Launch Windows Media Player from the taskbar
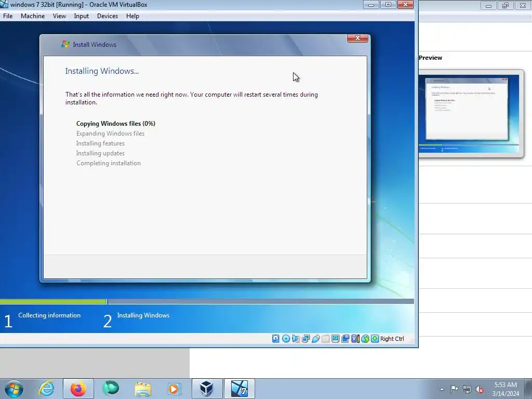The height and width of the screenshot is (399, 532). click(175, 389)
